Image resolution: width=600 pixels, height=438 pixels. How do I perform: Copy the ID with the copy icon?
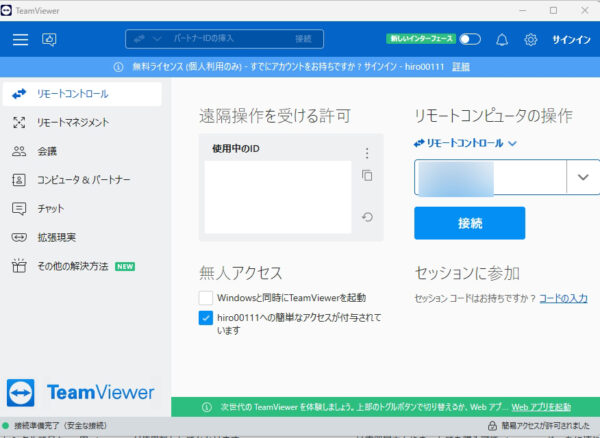367,176
